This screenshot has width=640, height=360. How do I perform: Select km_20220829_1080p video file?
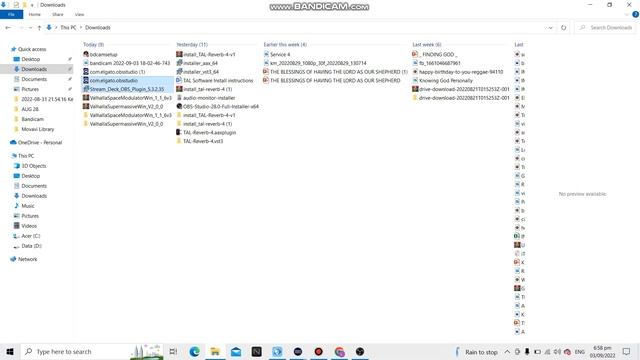pos(318,63)
